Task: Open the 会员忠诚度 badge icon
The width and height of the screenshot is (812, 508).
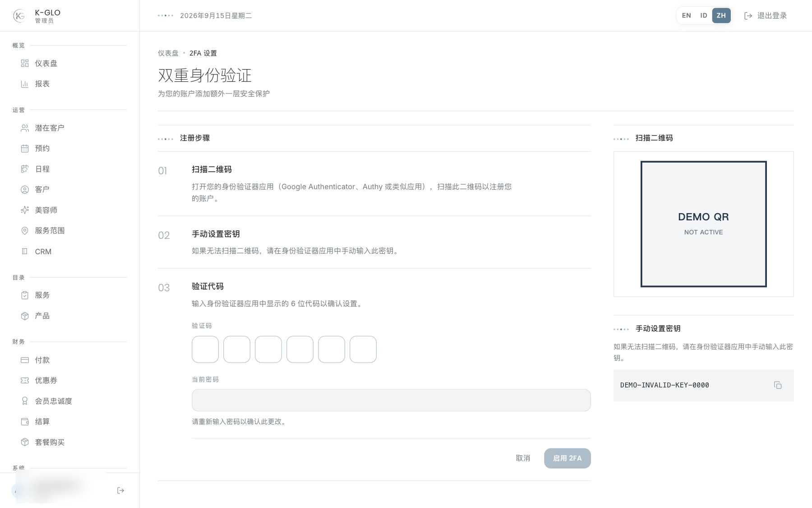Action: (25, 401)
